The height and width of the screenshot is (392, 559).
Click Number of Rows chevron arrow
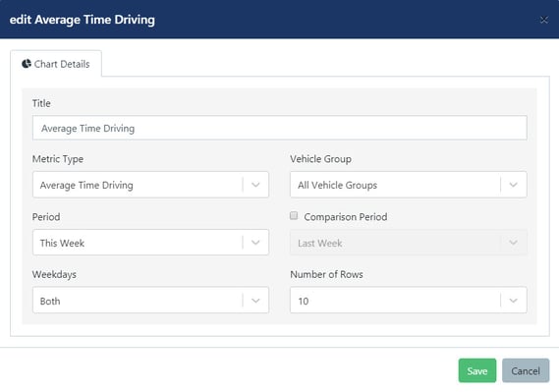click(514, 301)
